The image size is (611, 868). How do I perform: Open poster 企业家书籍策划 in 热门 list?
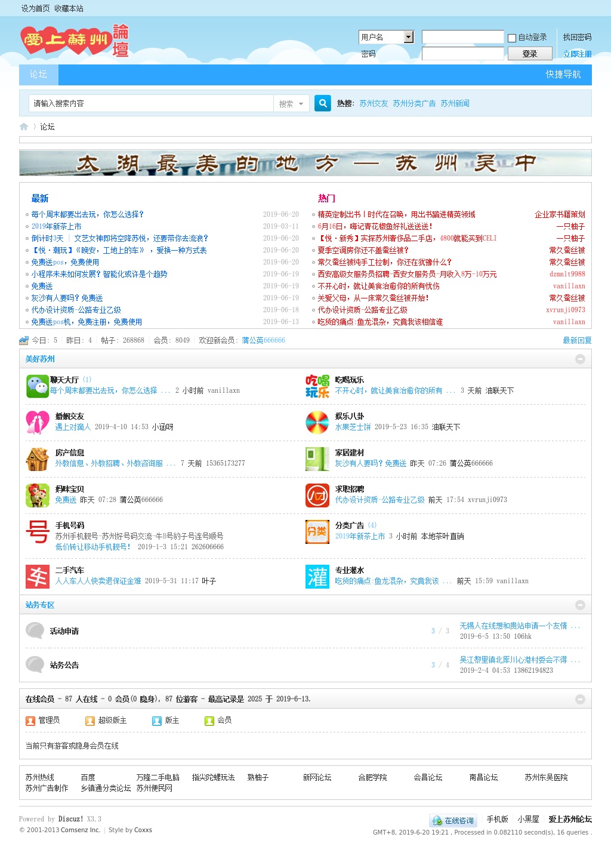click(560, 214)
